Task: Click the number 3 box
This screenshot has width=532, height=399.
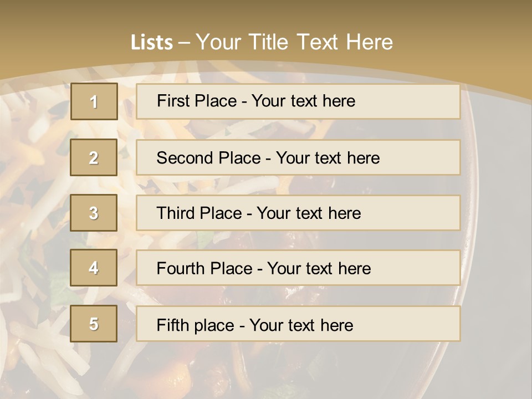Action: (94, 213)
